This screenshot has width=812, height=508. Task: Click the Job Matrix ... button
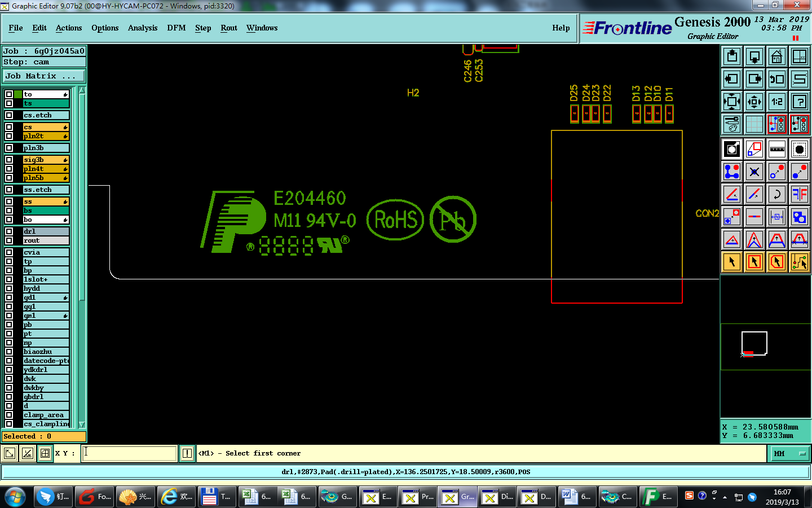coord(44,76)
